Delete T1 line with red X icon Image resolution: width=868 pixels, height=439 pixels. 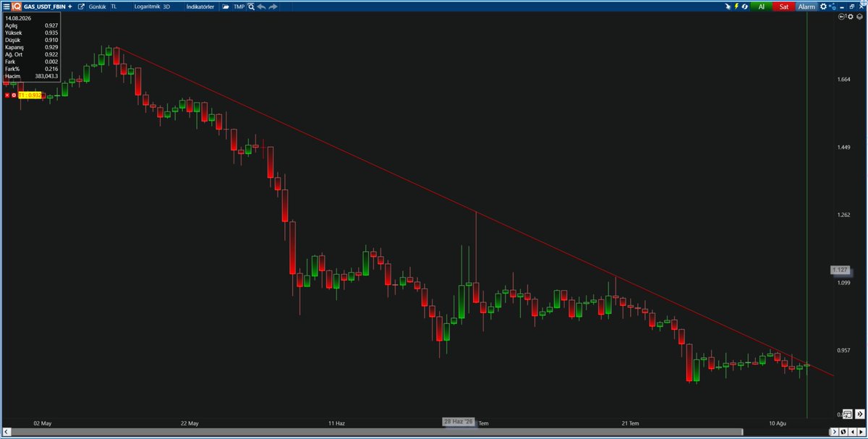coord(7,95)
